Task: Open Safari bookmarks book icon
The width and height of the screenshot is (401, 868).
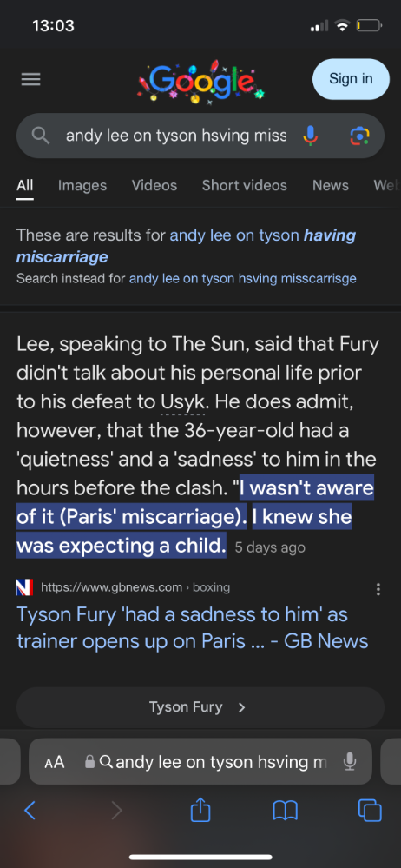Action: click(286, 811)
